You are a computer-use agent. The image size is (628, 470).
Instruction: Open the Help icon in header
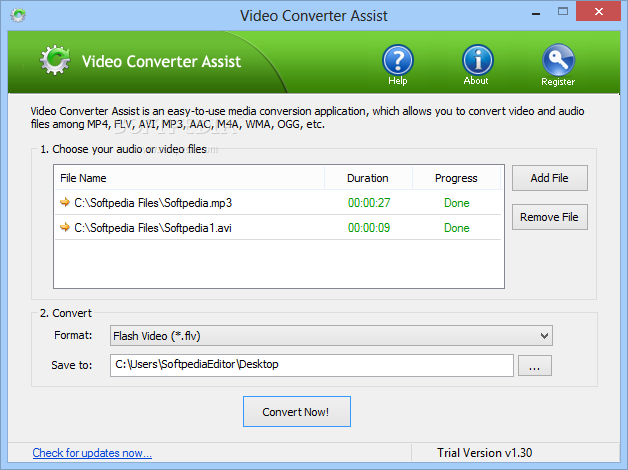[x=398, y=61]
